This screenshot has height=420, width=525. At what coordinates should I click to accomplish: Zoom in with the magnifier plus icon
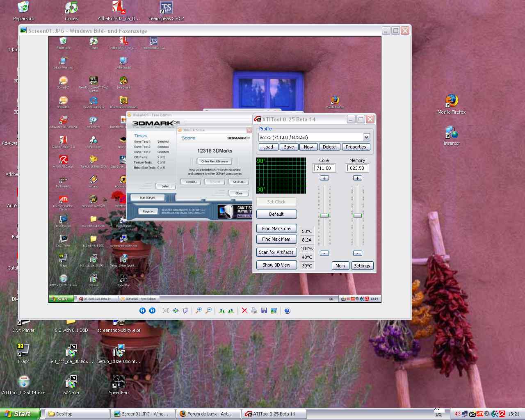click(199, 310)
